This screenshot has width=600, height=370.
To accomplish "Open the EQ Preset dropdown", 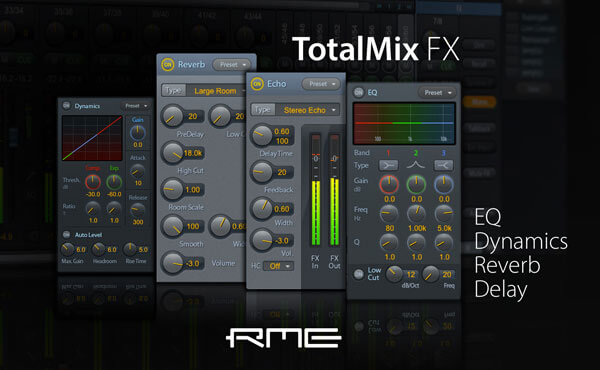I will (437, 93).
